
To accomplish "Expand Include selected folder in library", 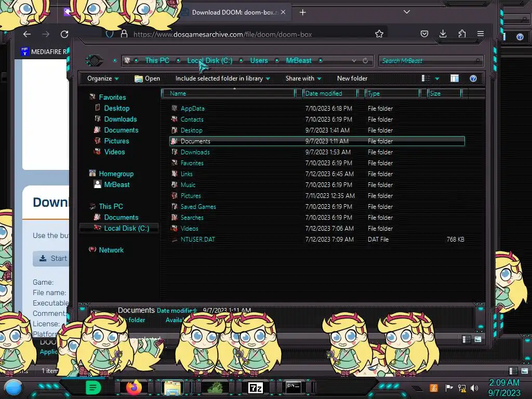I will pyautogui.click(x=222, y=78).
